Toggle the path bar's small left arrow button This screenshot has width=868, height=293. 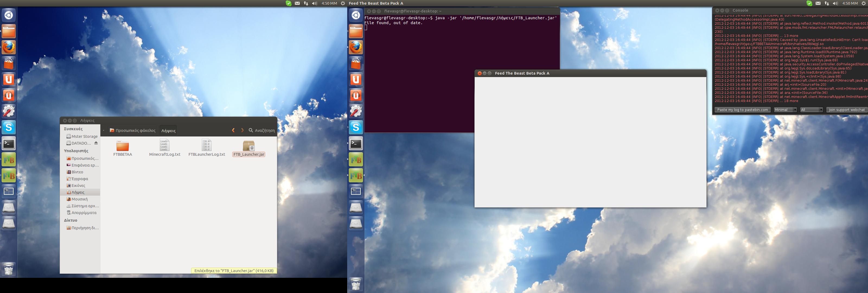pyautogui.click(x=103, y=130)
